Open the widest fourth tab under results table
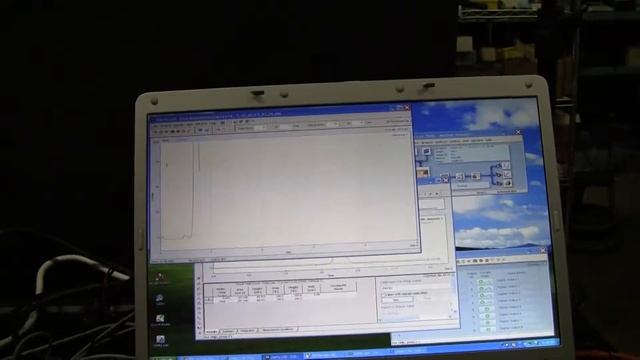This screenshot has height=360, width=640. coord(278,329)
